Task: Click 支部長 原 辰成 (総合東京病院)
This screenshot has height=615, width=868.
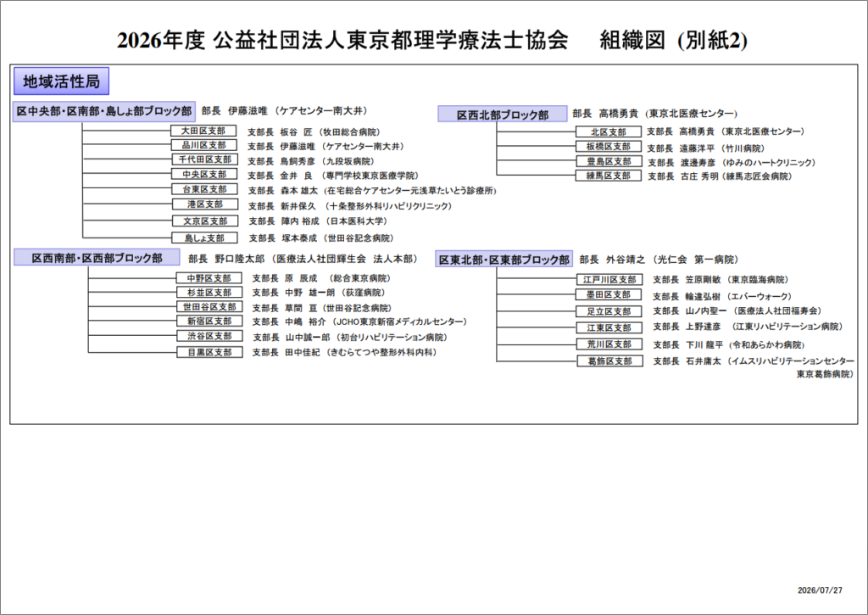Action: (321, 278)
